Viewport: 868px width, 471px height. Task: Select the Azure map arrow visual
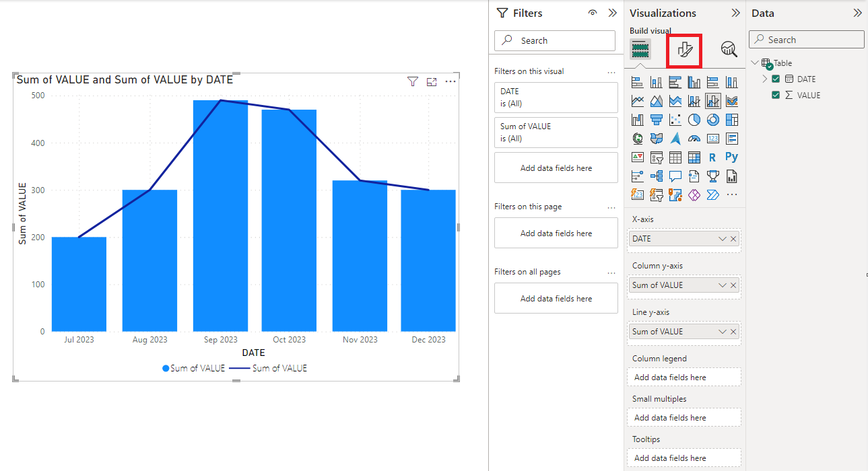click(x=675, y=139)
